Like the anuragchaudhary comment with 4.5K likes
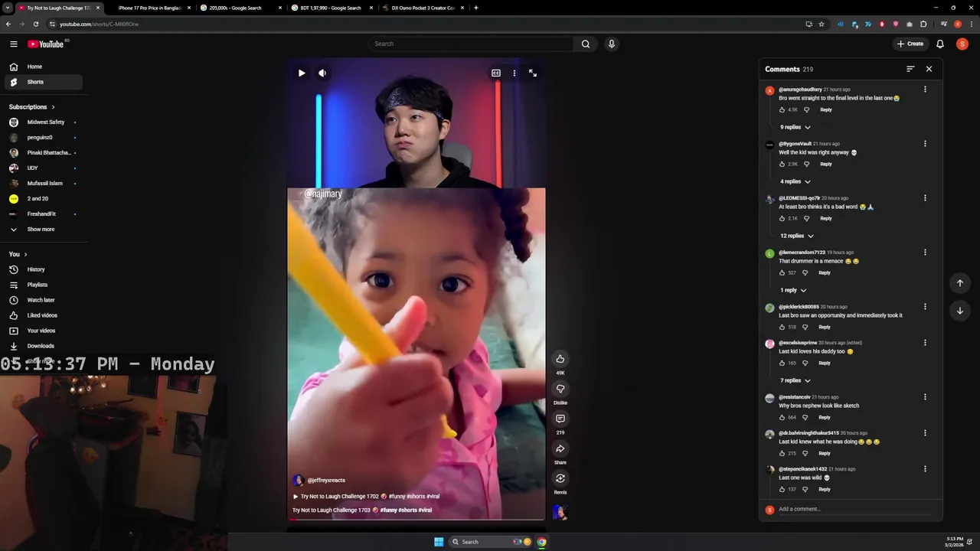This screenshot has width=980, height=551. [x=782, y=109]
